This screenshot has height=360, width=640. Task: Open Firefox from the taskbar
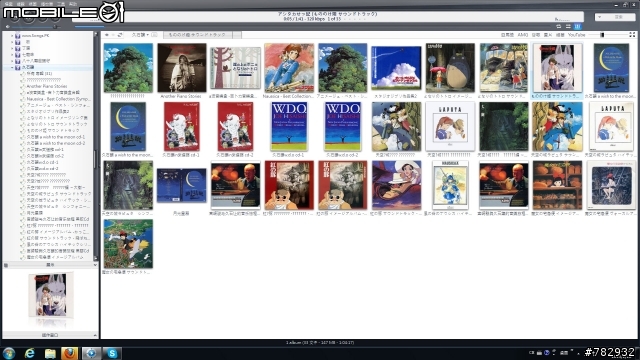70,353
